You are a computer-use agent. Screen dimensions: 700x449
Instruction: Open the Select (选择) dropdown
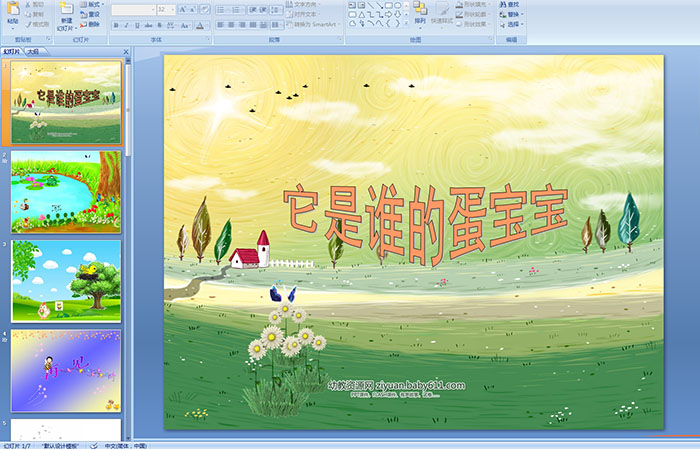[x=512, y=24]
